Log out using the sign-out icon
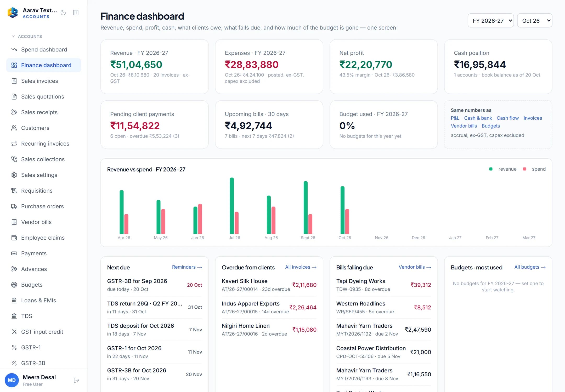The width and height of the screenshot is (565, 392). point(76,380)
